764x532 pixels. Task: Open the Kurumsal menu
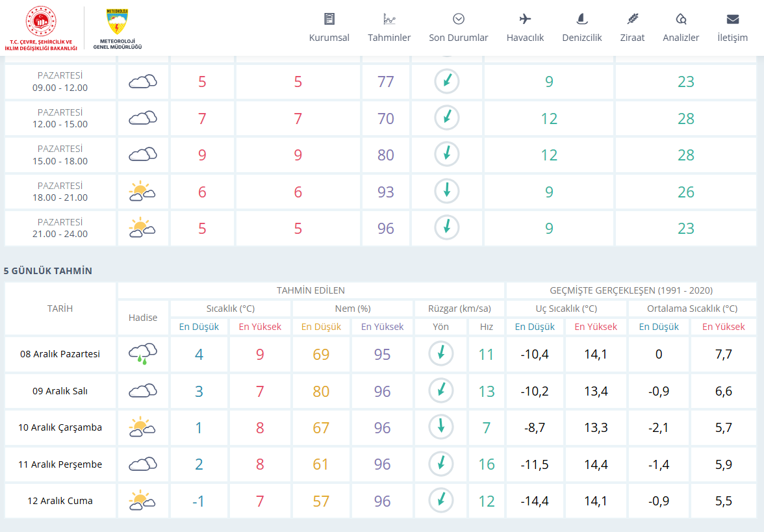click(x=329, y=28)
